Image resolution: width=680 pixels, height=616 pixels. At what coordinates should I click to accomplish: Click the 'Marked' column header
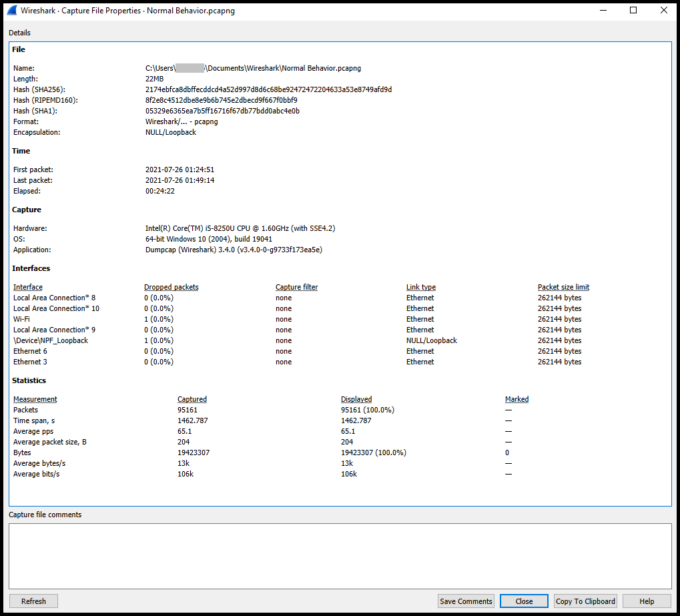coord(517,399)
